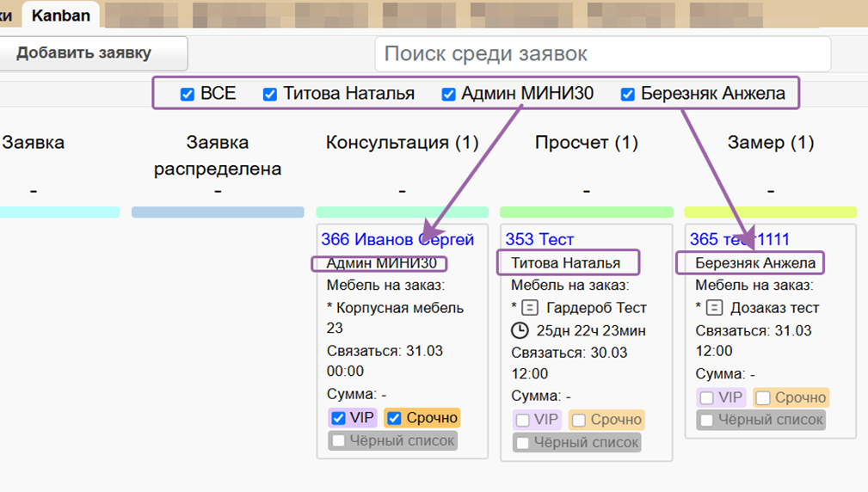868x492 pixels.
Task: Toggle the Березняк Анжела filter checkbox
Action: [x=628, y=95]
